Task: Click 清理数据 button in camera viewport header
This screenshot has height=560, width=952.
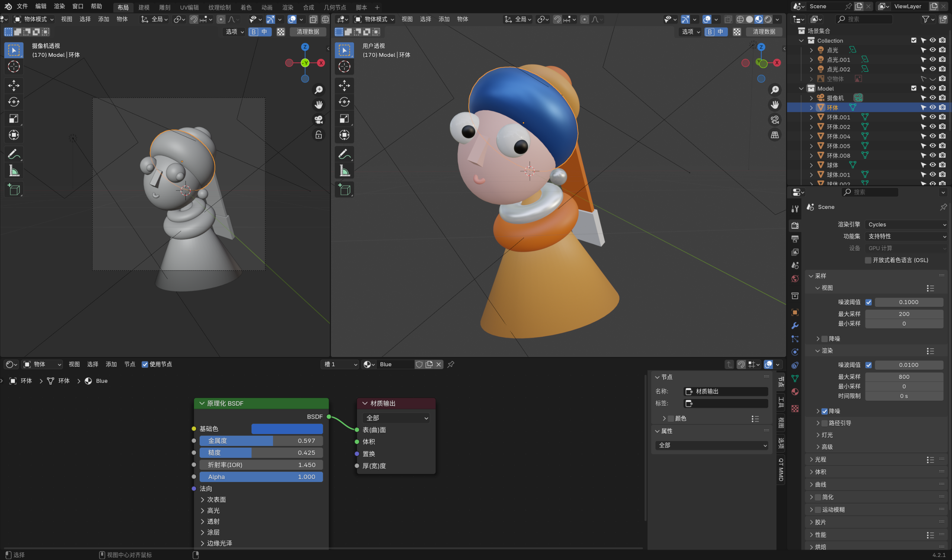Action: 308,32
